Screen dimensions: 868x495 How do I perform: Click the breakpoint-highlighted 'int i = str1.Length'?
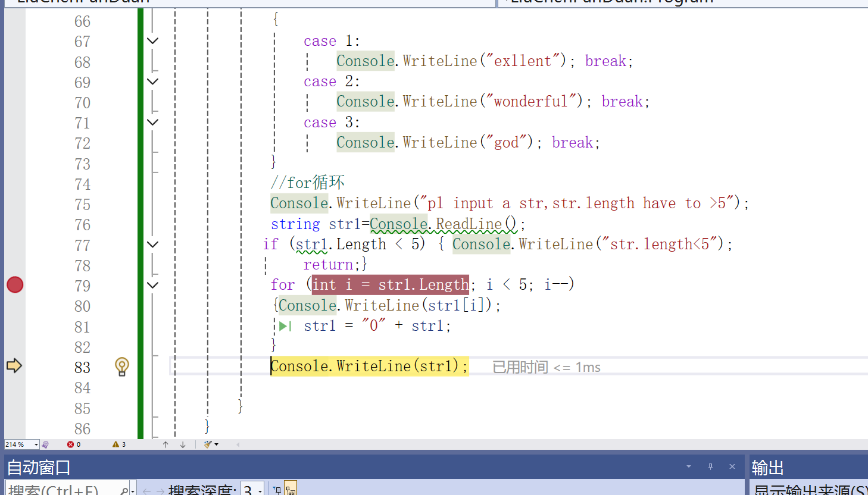tap(391, 284)
